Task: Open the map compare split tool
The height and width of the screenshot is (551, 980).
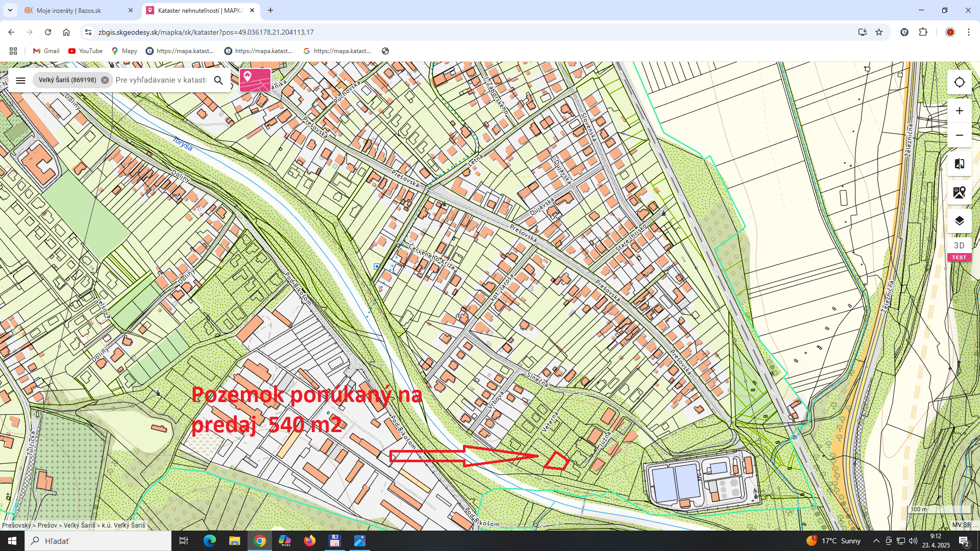Action: pyautogui.click(x=960, y=164)
